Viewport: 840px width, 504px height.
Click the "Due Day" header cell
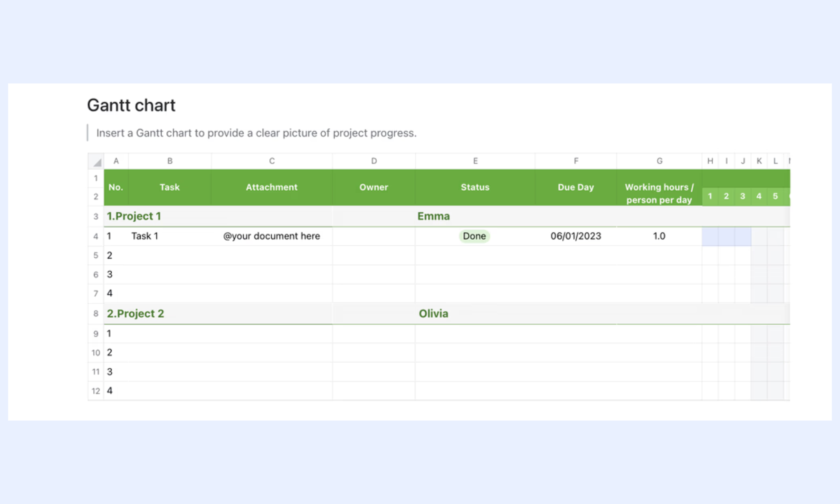[x=576, y=187]
